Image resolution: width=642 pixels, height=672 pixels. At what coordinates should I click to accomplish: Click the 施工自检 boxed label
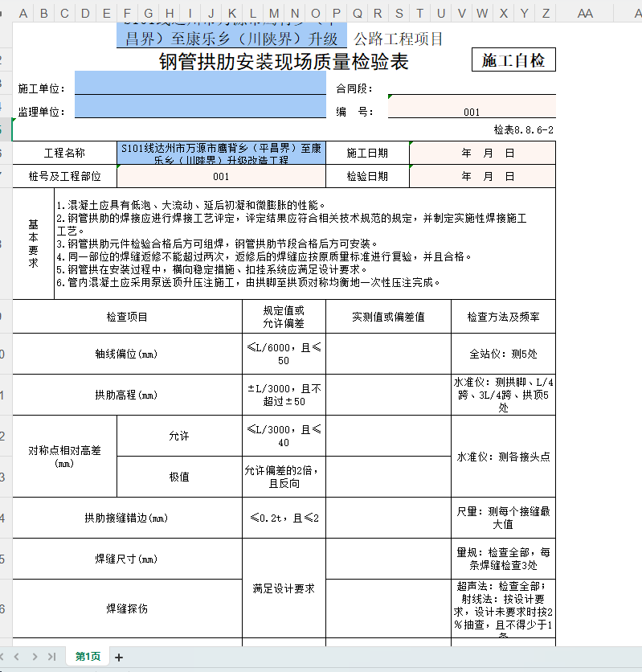click(x=513, y=60)
